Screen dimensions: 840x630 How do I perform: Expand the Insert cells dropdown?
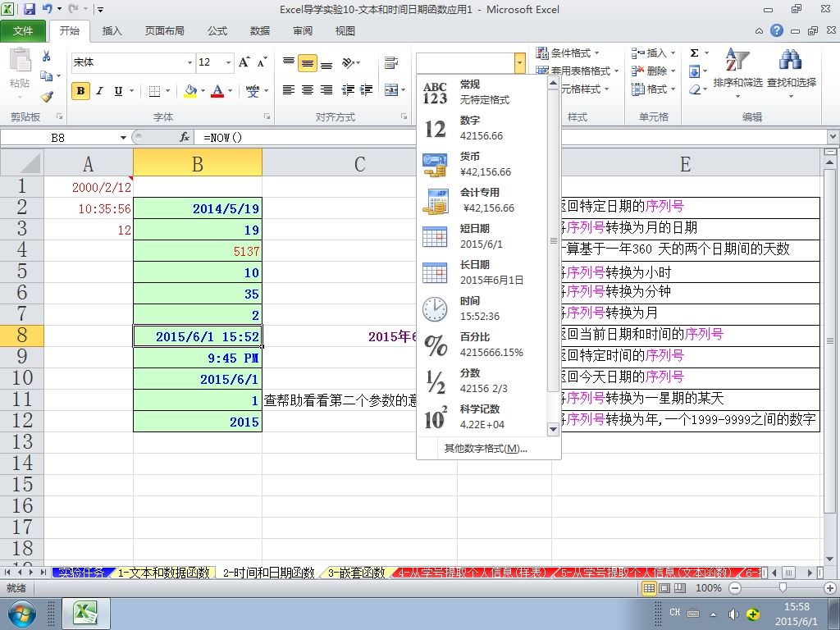point(673,52)
